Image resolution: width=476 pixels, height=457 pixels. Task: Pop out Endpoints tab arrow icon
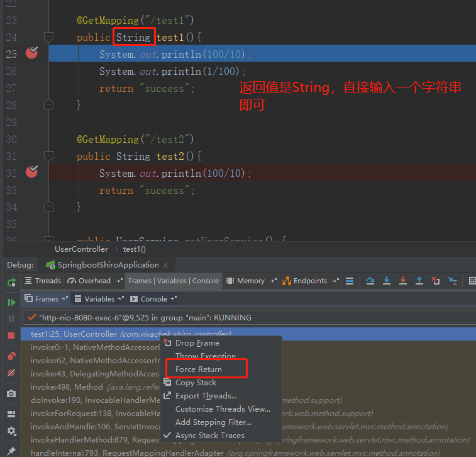(x=335, y=281)
